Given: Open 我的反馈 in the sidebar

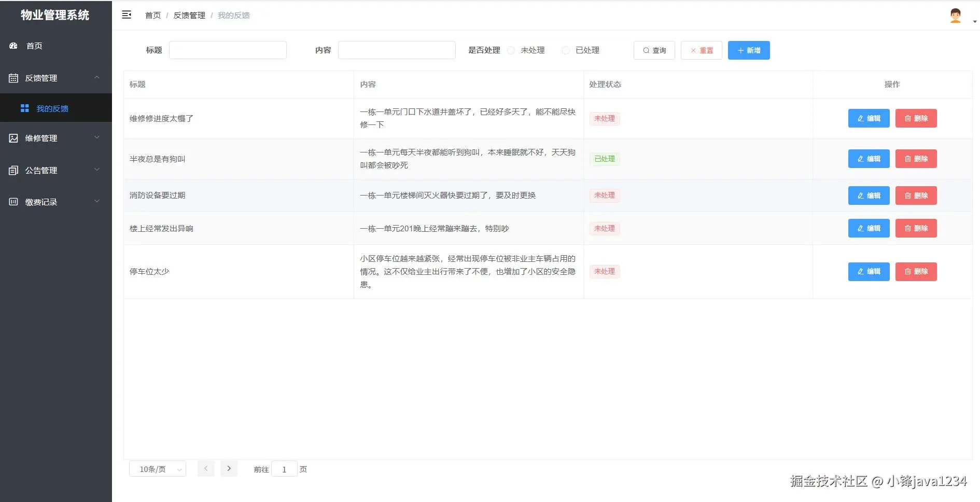Looking at the screenshot, I should 56,108.
